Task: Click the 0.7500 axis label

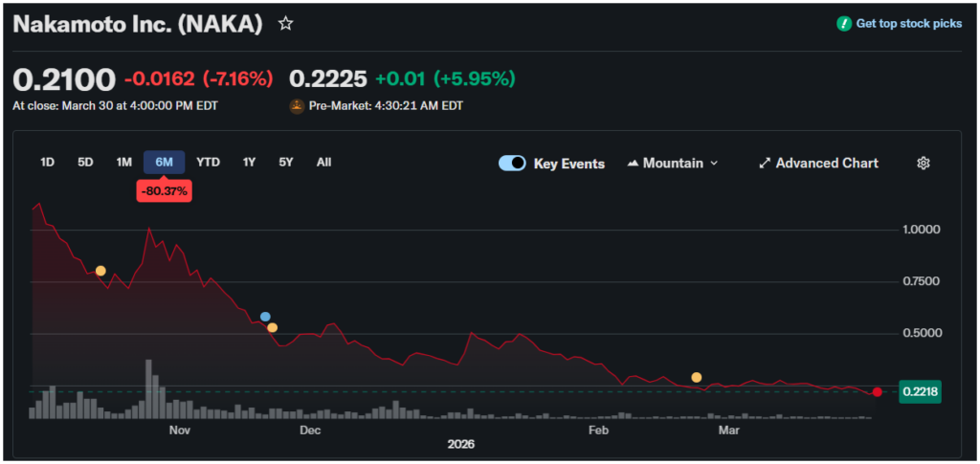Action: point(922,281)
